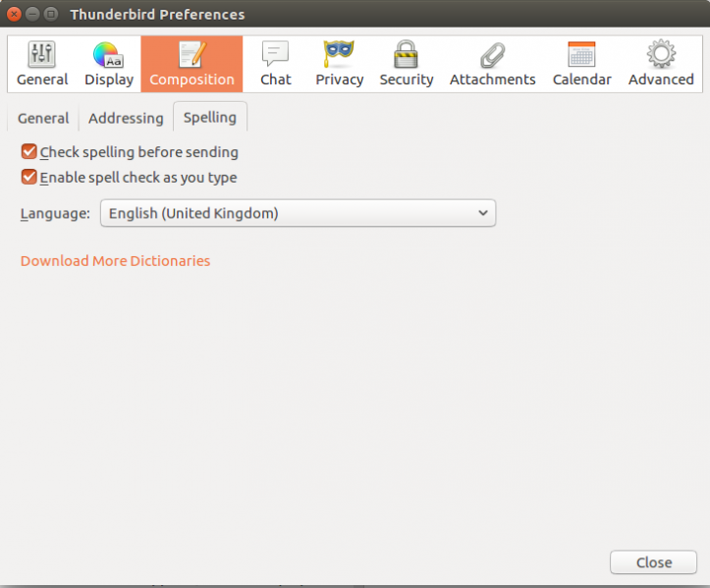
Task: Minimize the Thunderbird Preferences window
Action: [32, 14]
